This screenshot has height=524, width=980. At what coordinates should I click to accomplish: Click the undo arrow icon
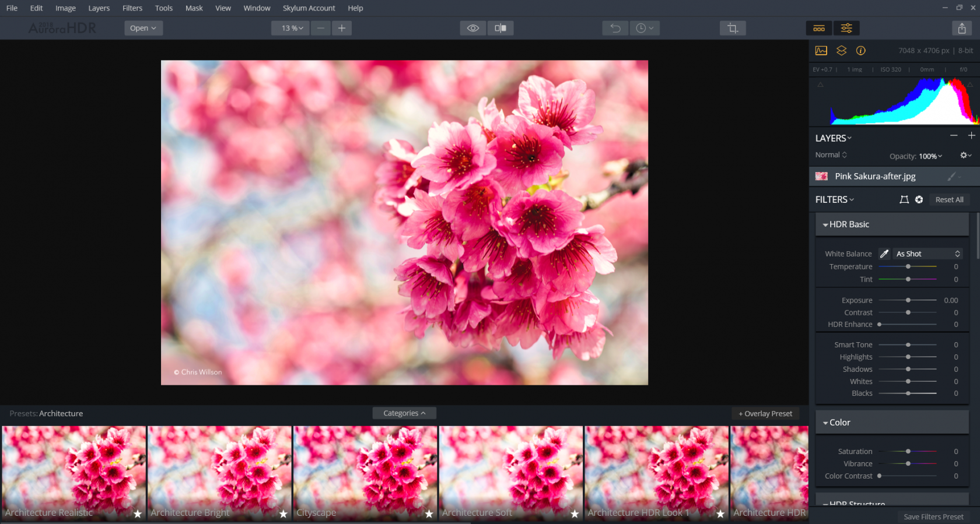pyautogui.click(x=615, y=28)
